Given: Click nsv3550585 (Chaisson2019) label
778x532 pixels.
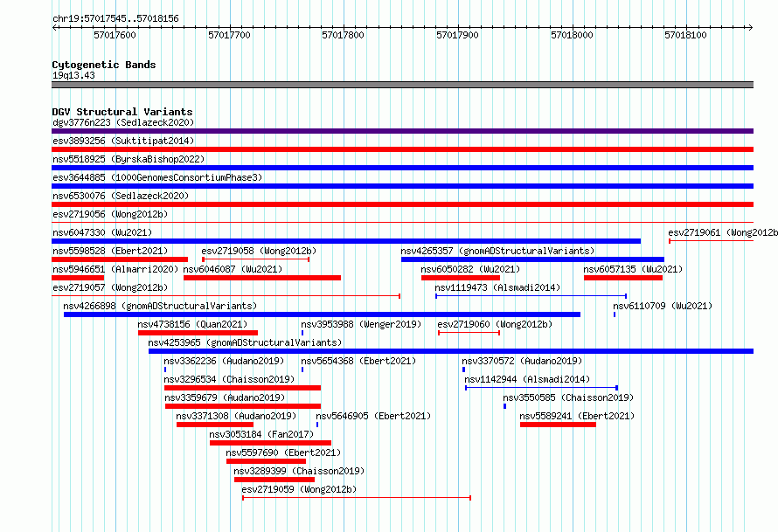Looking at the screenshot, I should [x=568, y=397].
